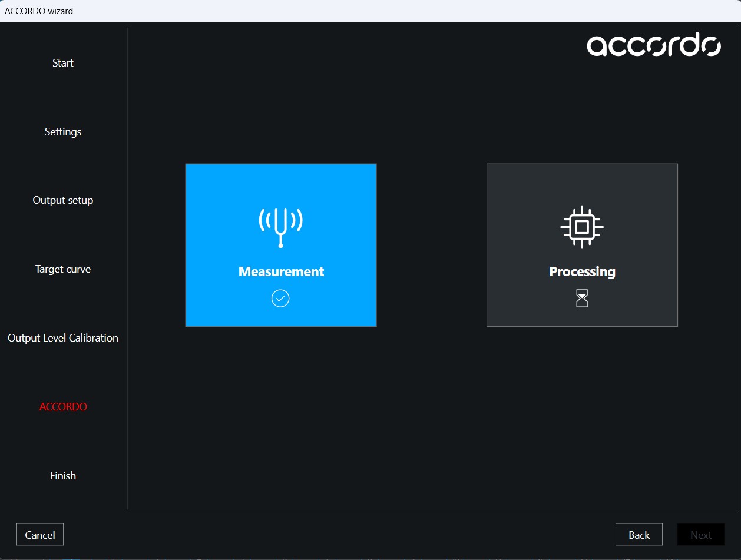Click the Back button
This screenshot has width=741, height=560.
click(639, 535)
